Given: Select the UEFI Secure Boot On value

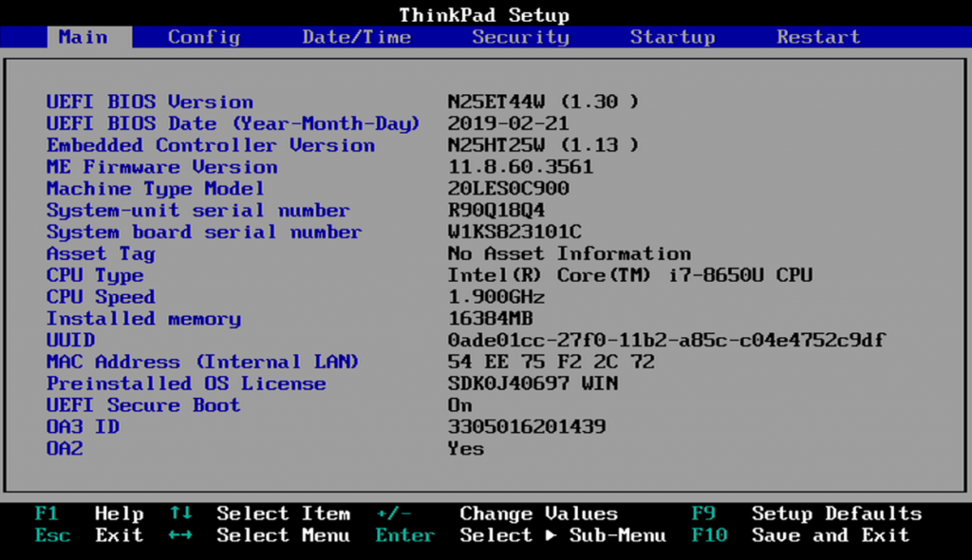Looking at the screenshot, I should point(460,405).
